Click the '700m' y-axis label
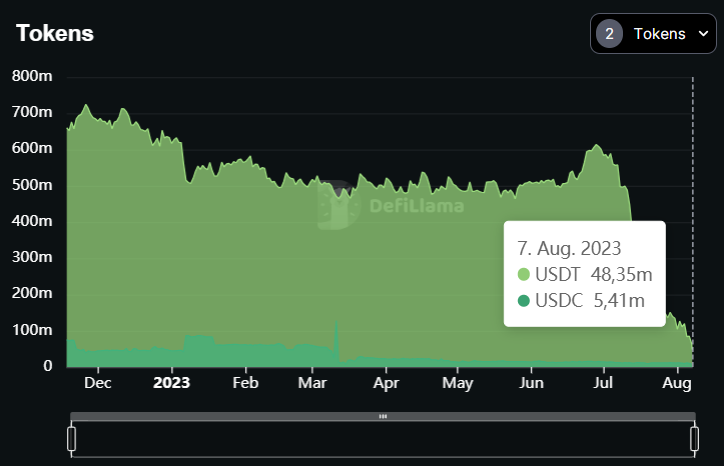This screenshot has height=466, width=724. 32,112
